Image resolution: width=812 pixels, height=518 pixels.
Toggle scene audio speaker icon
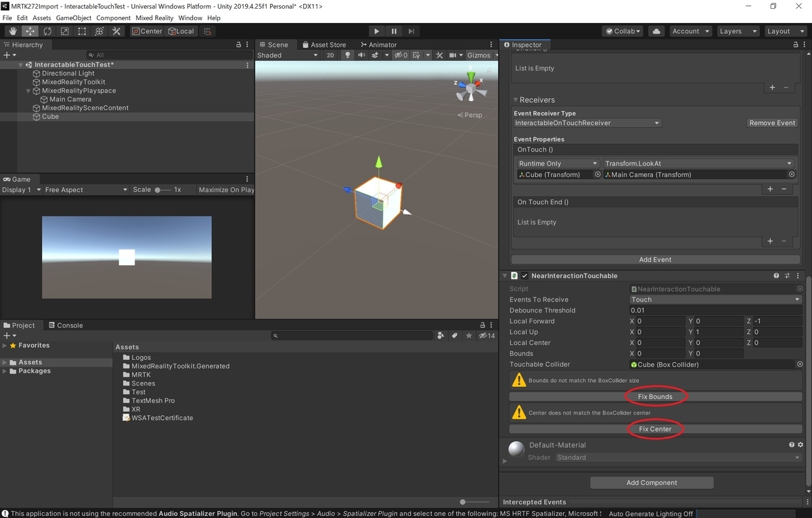click(x=362, y=55)
